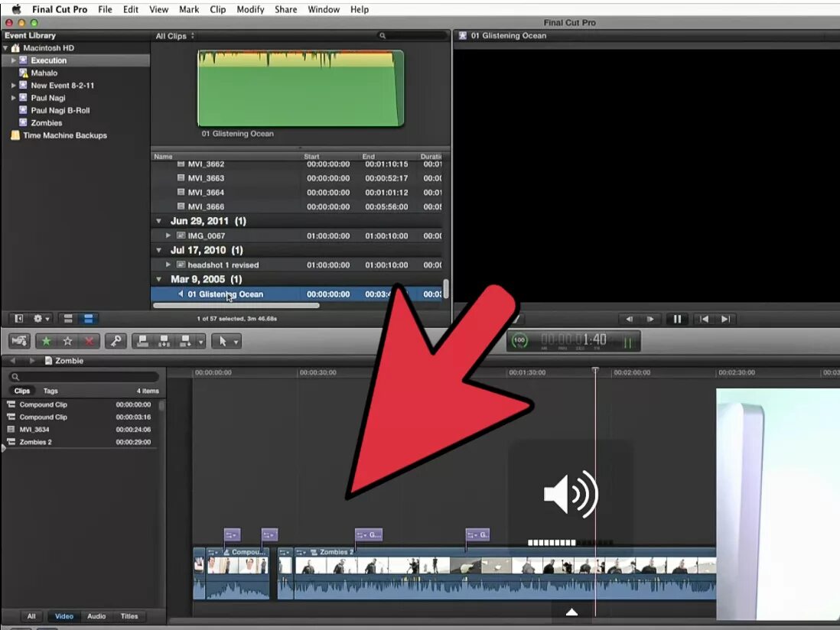Open the Edit menu
This screenshot has width=840, height=630.
pos(130,9)
